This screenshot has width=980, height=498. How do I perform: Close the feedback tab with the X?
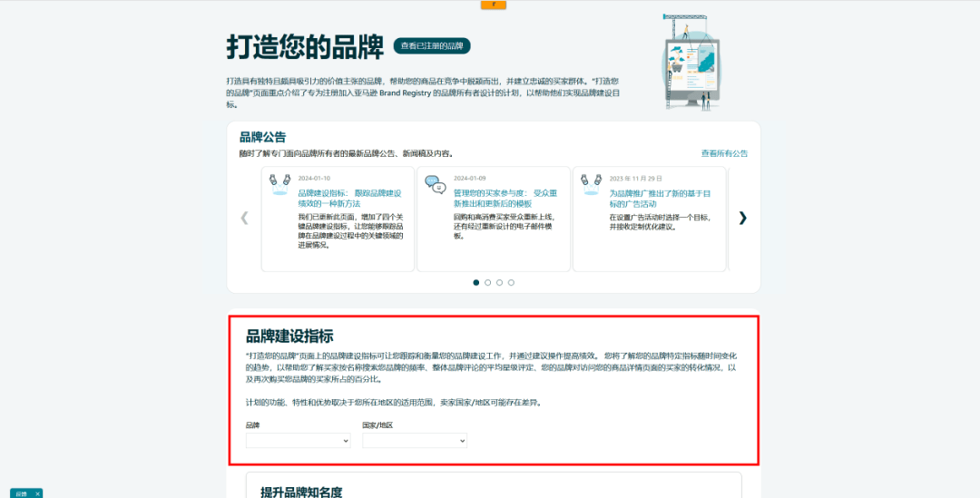[37, 493]
